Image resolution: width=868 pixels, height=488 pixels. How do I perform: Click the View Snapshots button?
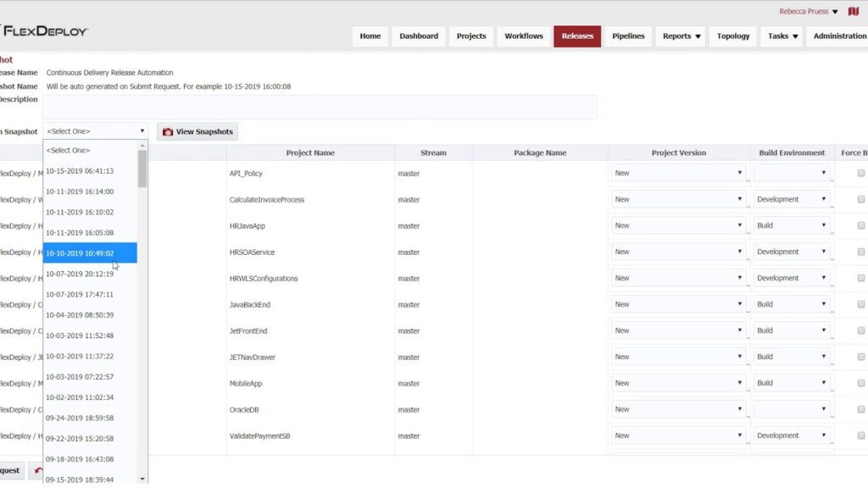coord(199,131)
